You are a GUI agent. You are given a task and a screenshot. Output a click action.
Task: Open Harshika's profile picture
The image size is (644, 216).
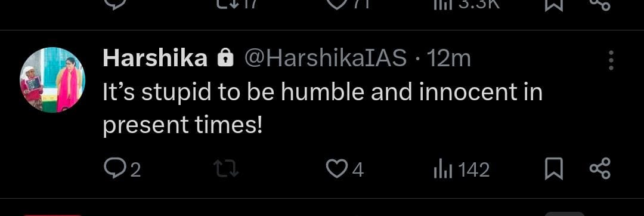click(52, 80)
